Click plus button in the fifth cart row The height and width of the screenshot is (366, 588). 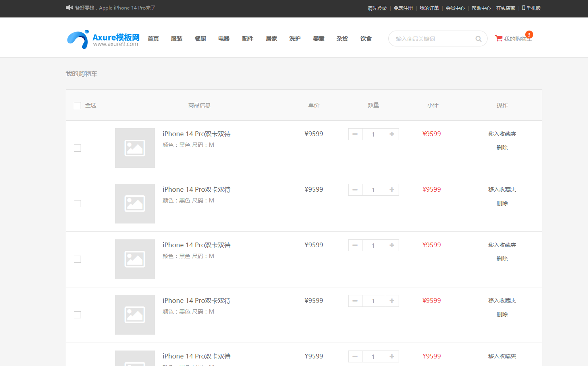(x=392, y=356)
